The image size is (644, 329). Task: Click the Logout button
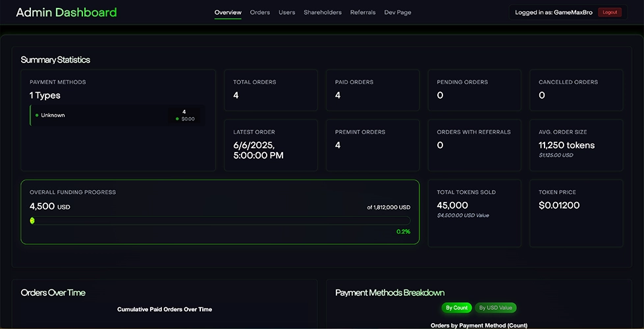[x=609, y=13]
